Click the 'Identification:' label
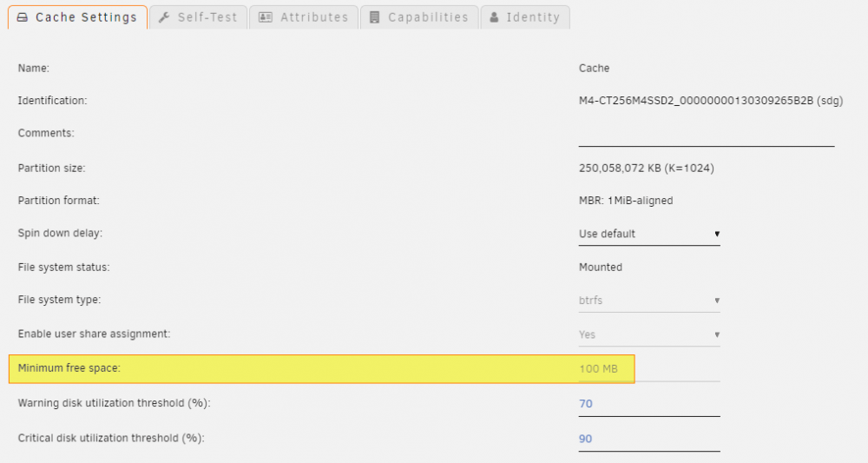This screenshot has width=868, height=463. click(x=52, y=101)
